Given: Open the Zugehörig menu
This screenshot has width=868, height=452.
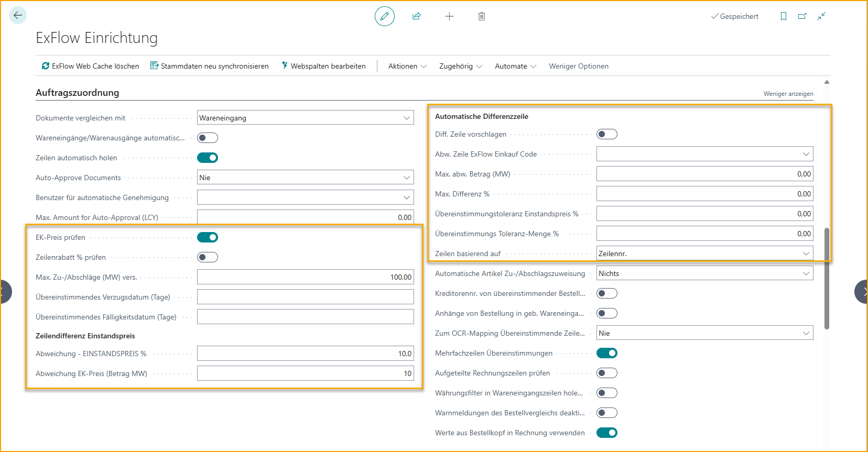Looking at the screenshot, I should [x=460, y=66].
